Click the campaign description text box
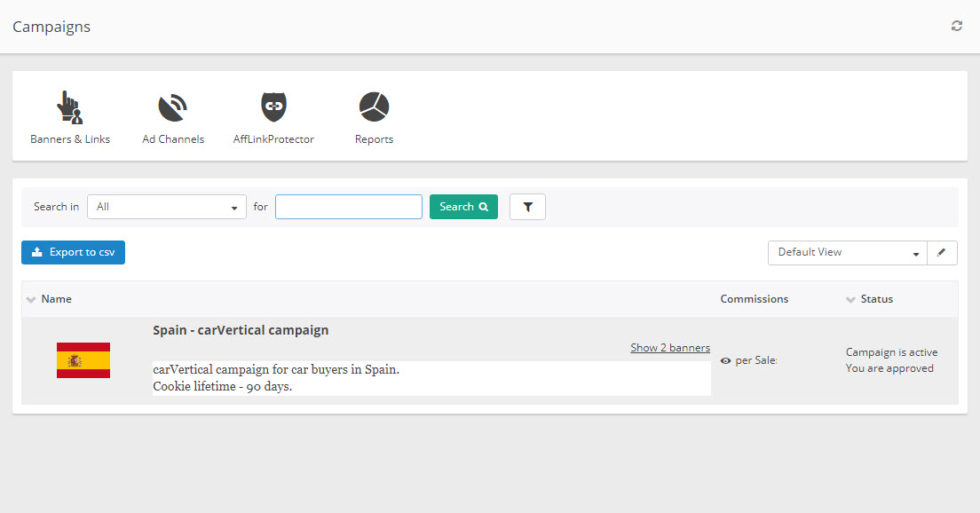This screenshot has width=980, height=513. (431, 378)
